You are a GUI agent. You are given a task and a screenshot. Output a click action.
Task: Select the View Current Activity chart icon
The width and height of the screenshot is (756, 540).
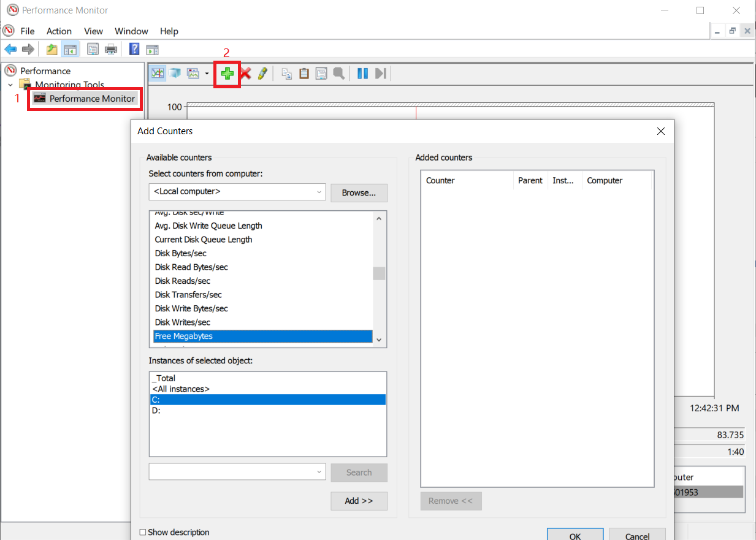pyautogui.click(x=157, y=73)
